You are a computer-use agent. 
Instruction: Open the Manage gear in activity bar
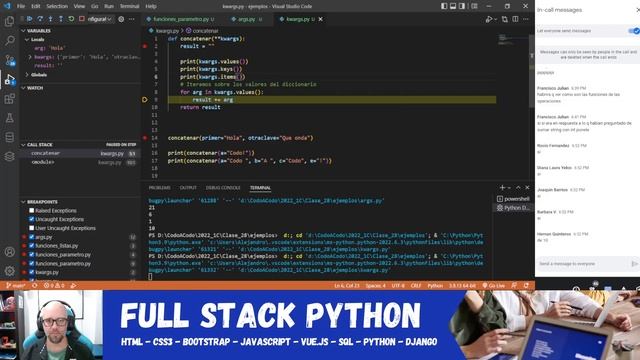click(9, 271)
